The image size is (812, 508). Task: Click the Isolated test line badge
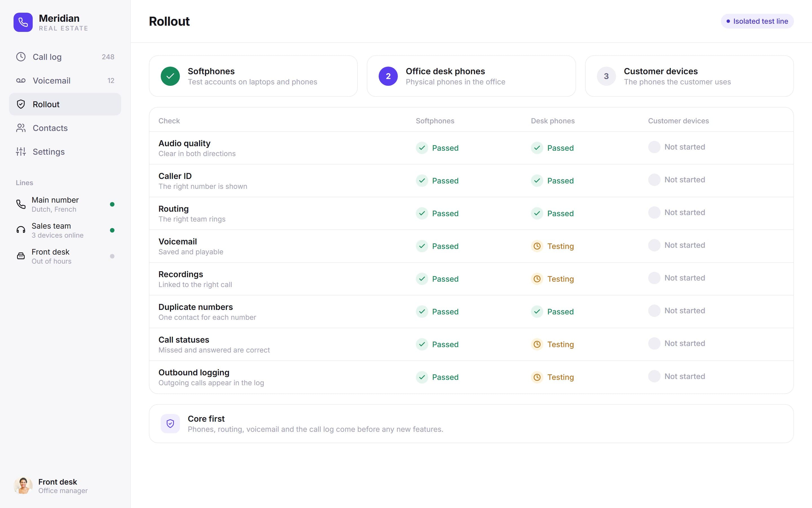click(x=757, y=21)
